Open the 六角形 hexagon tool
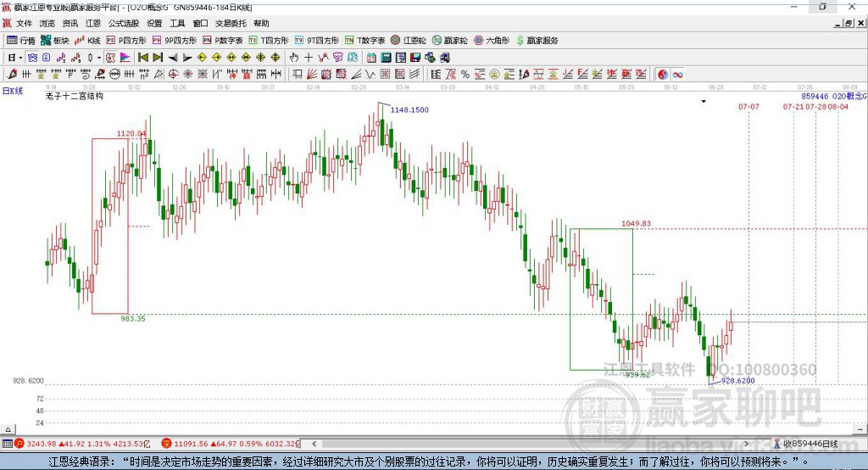Image resolution: width=868 pixels, height=470 pixels. [492, 41]
